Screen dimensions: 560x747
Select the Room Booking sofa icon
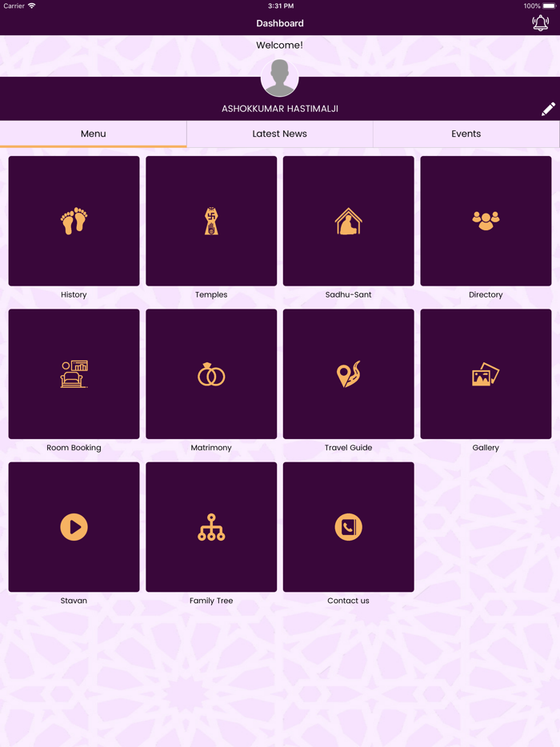click(x=74, y=374)
